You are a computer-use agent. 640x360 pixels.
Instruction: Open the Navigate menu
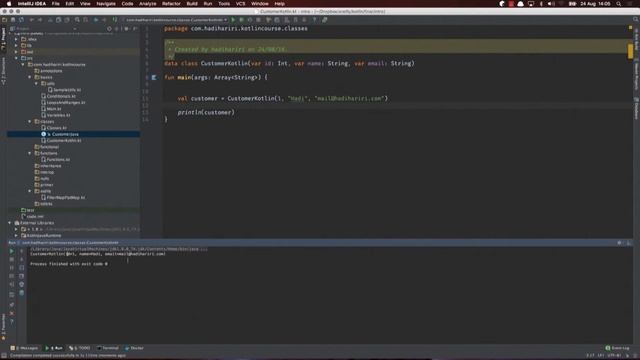[x=106, y=4]
